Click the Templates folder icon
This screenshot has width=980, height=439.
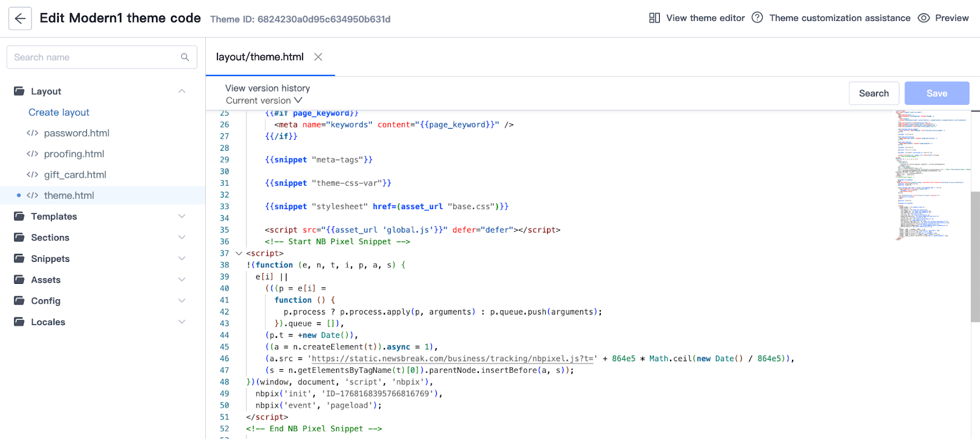20,216
